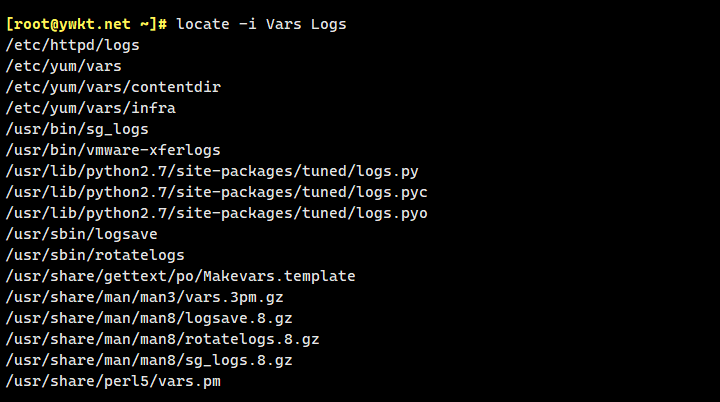Click the /etc/yum/vars path line
720x402 pixels.
63,66
